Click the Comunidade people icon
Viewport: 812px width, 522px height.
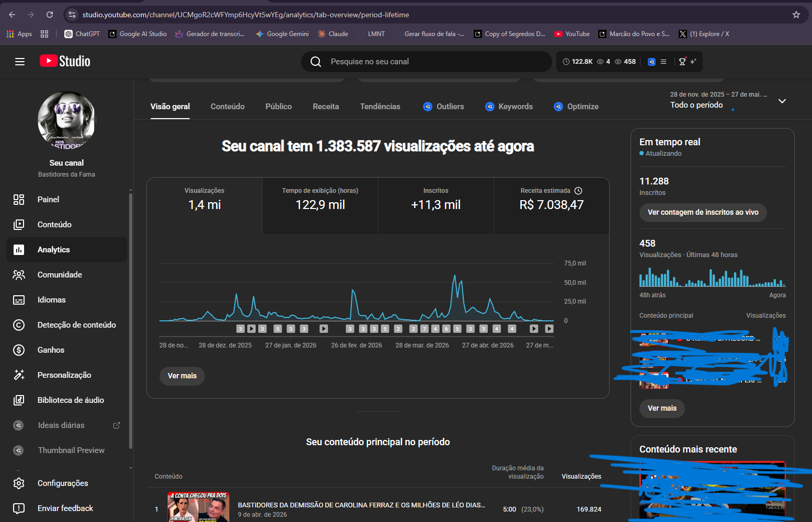[19, 275]
